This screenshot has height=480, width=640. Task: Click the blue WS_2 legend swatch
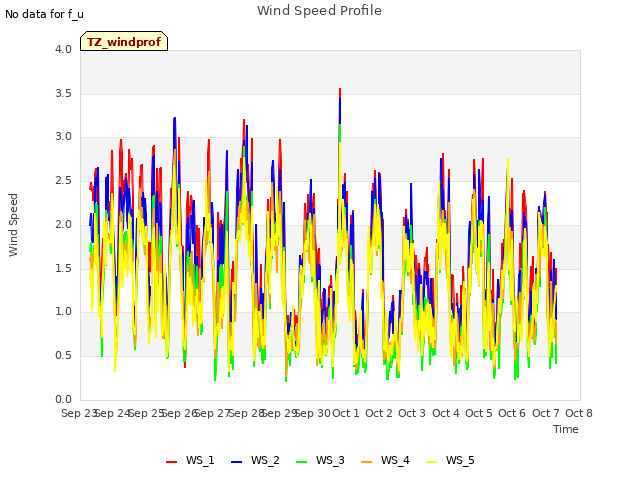(x=237, y=461)
